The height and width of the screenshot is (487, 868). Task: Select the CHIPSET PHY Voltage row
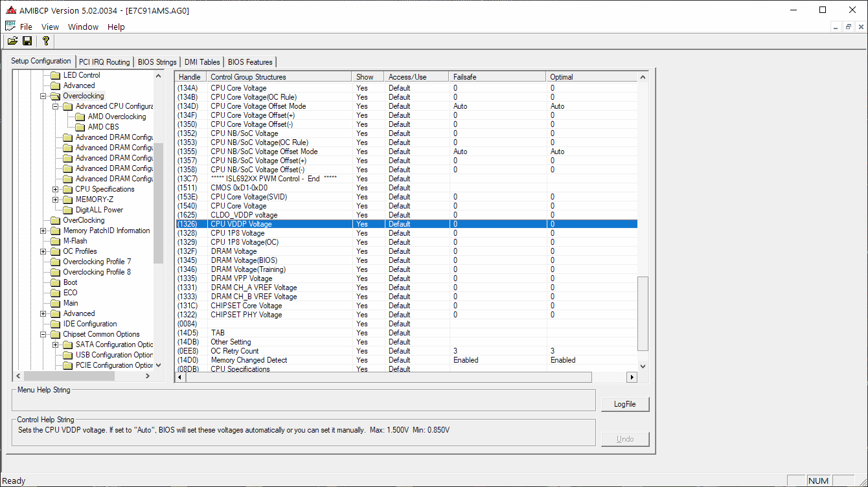(406, 315)
